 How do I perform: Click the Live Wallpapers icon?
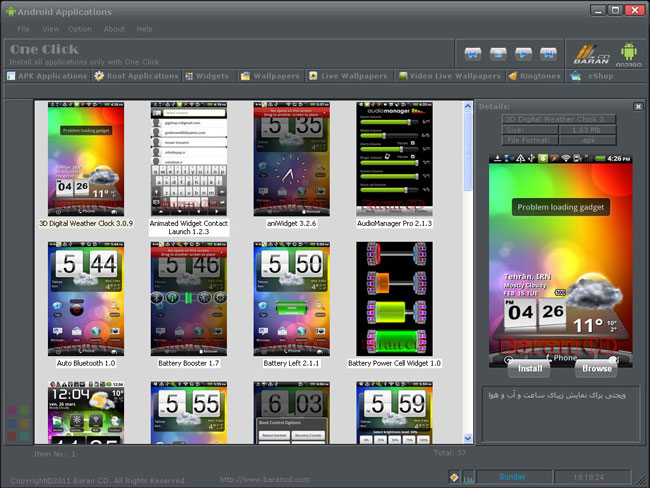(313, 76)
